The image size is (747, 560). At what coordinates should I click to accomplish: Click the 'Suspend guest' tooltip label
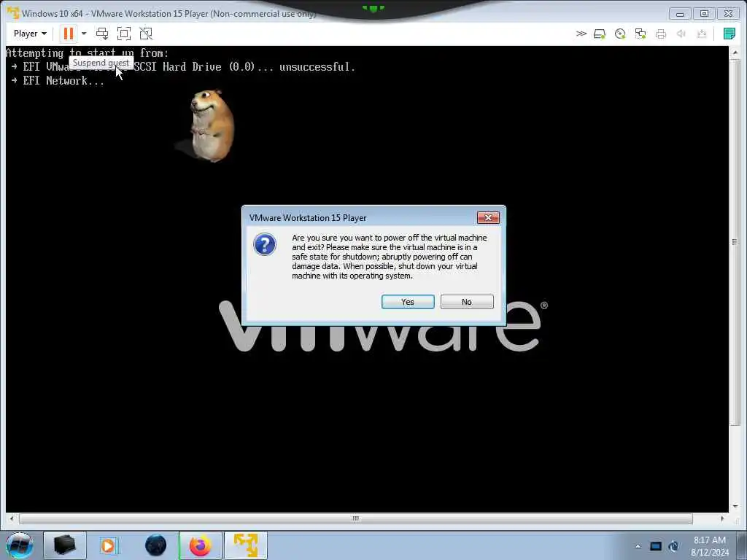101,63
